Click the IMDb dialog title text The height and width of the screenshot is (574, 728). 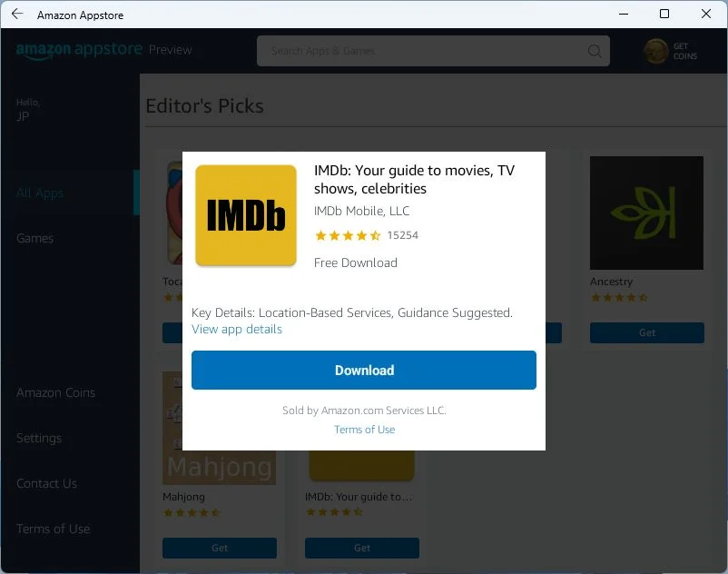click(x=414, y=179)
